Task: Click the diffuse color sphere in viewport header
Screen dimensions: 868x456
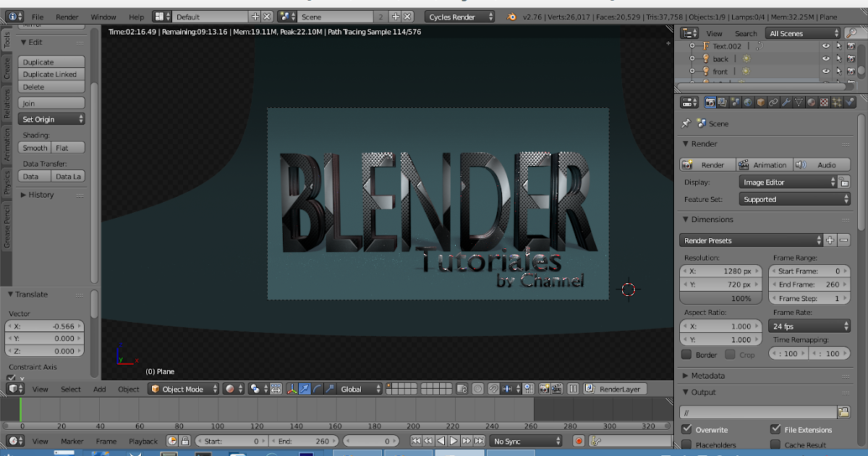Action: click(230, 389)
